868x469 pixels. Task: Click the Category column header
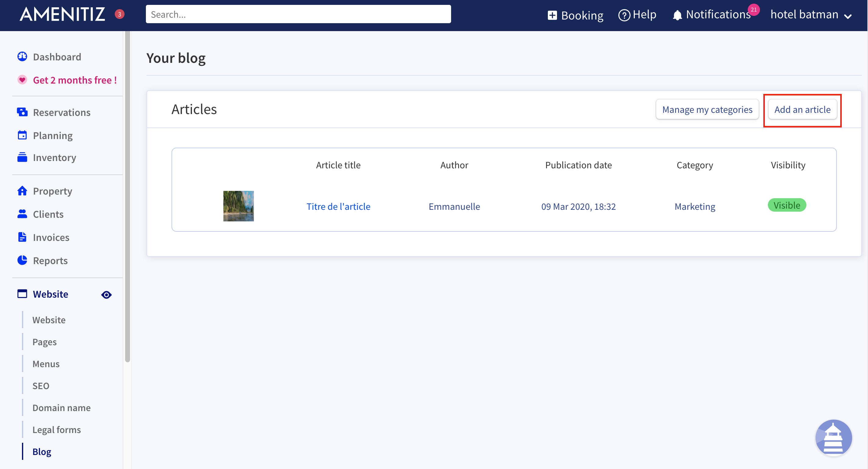pos(694,165)
